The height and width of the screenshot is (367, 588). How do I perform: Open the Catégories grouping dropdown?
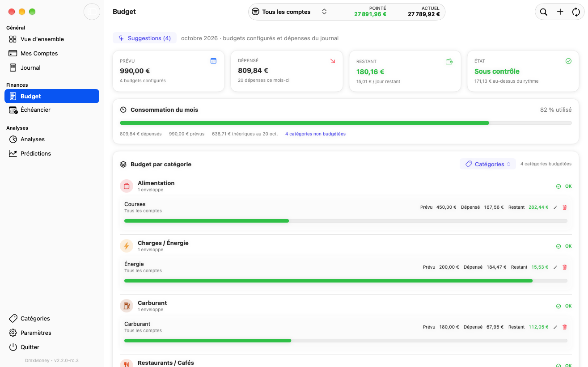[488, 164]
